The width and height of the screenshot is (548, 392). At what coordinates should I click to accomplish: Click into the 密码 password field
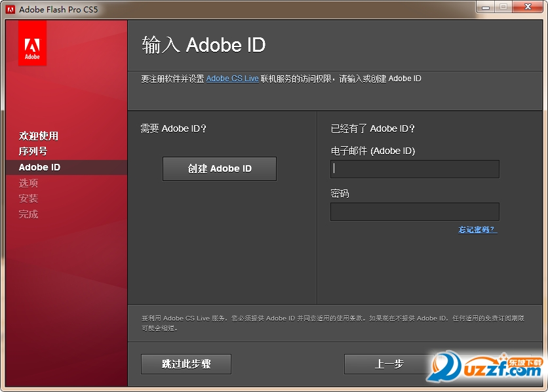[x=414, y=212]
